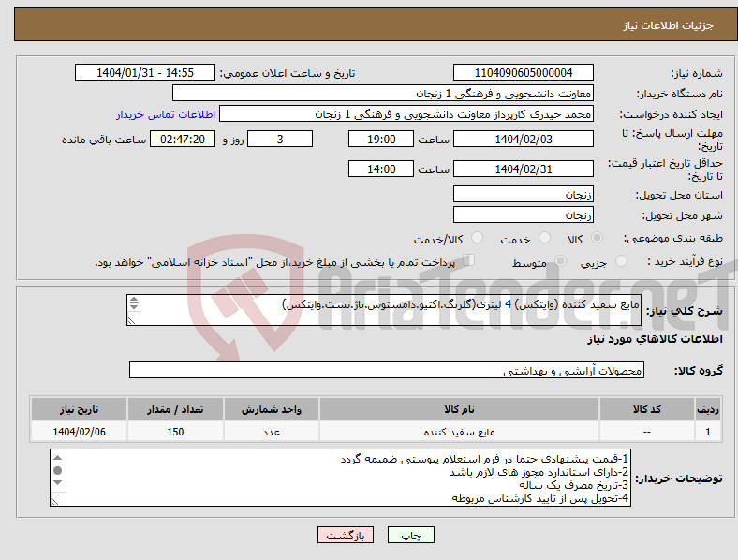This screenshot has height=560, width=738.
Task: Click the general need description textarea
Action: click(384, 310)
